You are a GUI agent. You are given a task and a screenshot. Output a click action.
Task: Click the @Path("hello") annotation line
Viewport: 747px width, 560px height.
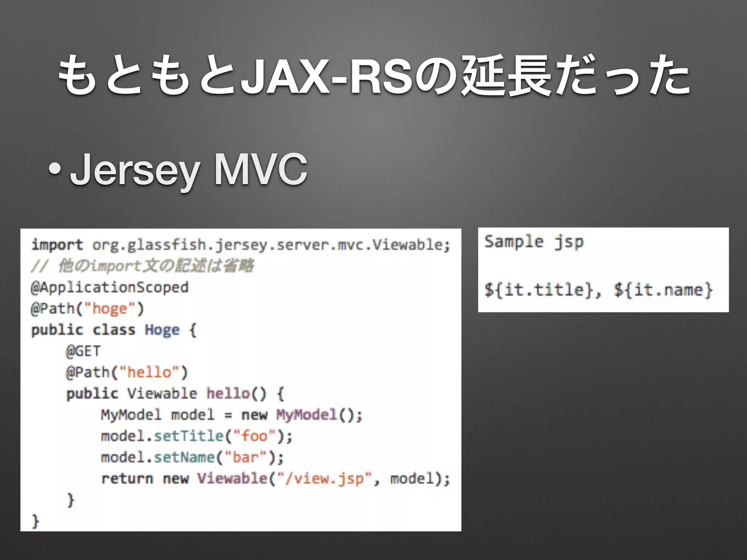tap(127, 372)
